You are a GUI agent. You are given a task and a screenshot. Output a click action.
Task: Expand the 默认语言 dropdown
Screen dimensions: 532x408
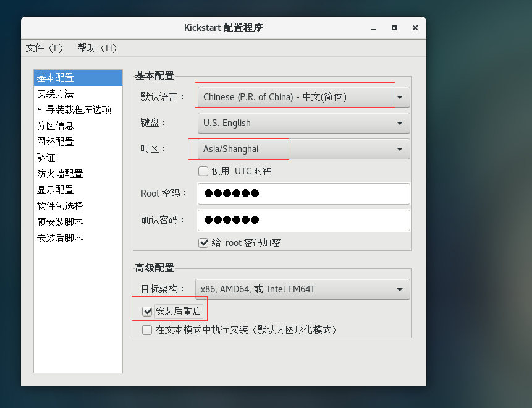303,97
